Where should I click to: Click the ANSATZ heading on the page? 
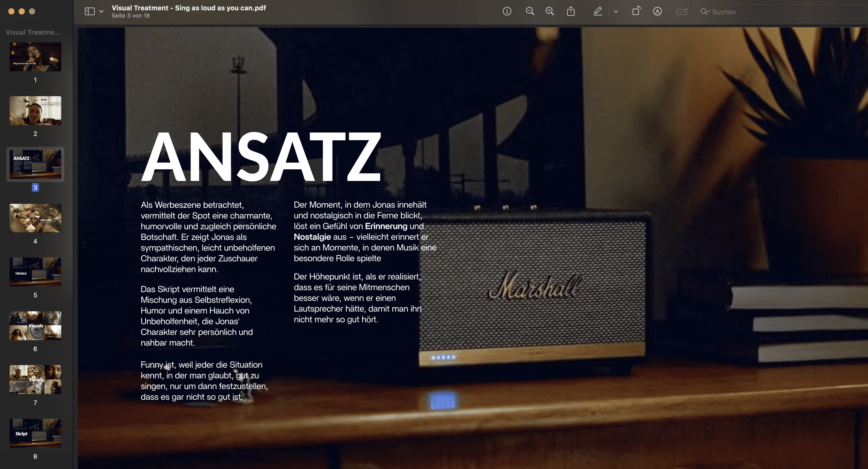point(262,157)
